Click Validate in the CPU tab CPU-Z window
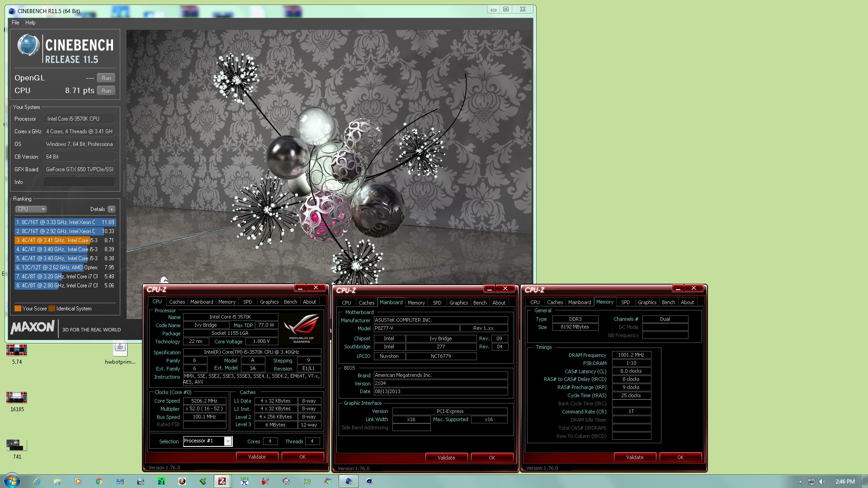This screenshot has height=488, width=868. point(257,457)
